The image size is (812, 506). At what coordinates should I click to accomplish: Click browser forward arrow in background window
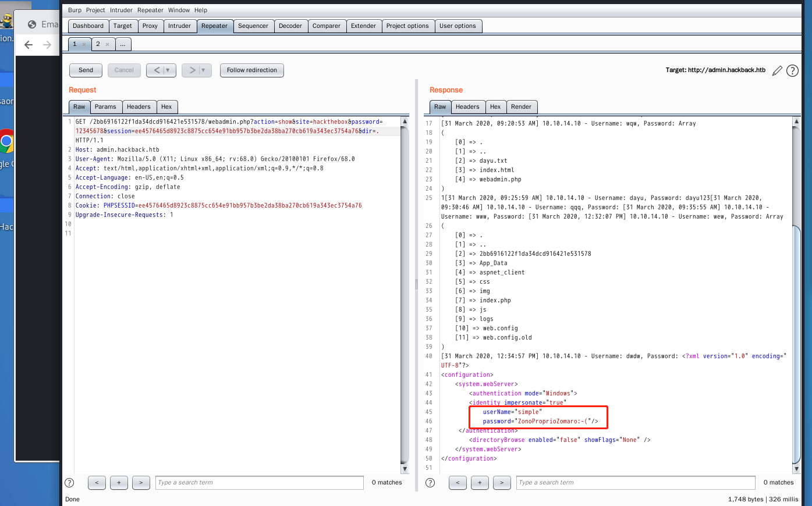pos(48,45)
